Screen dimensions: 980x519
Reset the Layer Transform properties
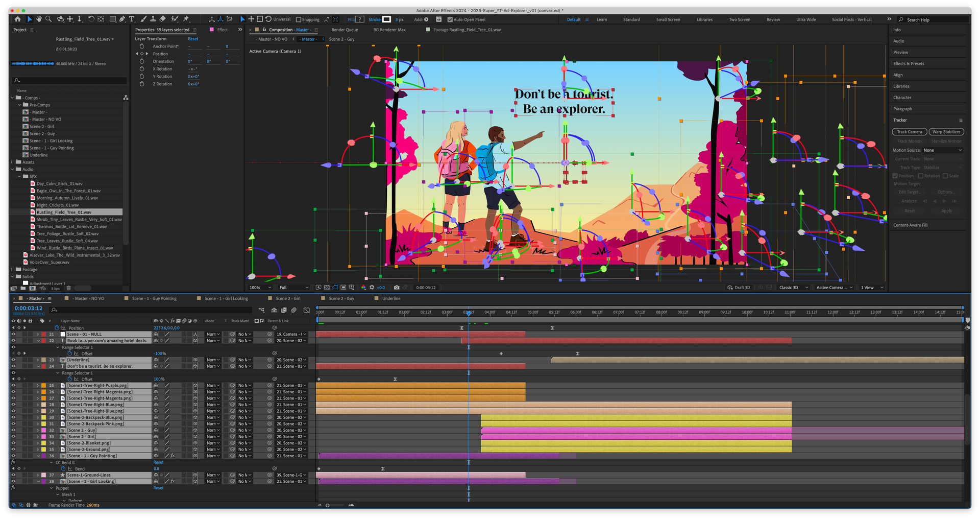[193, 39]
